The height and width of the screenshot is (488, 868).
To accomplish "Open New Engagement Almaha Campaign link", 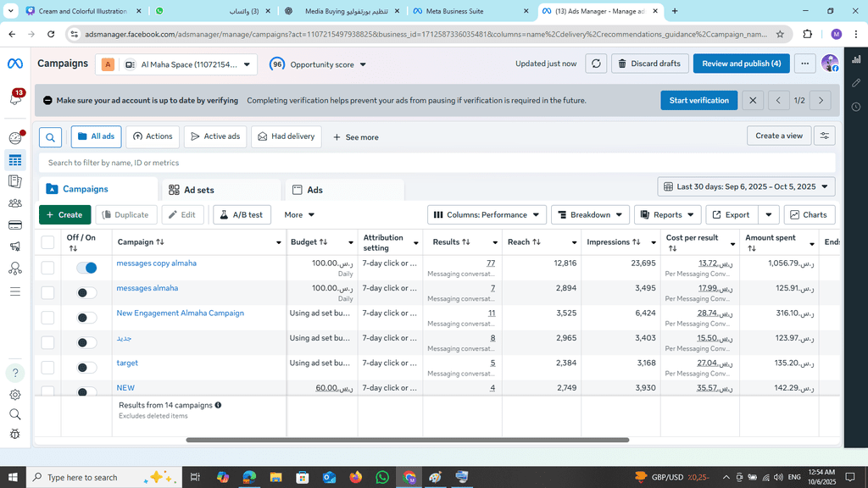I will coord(180,313).
